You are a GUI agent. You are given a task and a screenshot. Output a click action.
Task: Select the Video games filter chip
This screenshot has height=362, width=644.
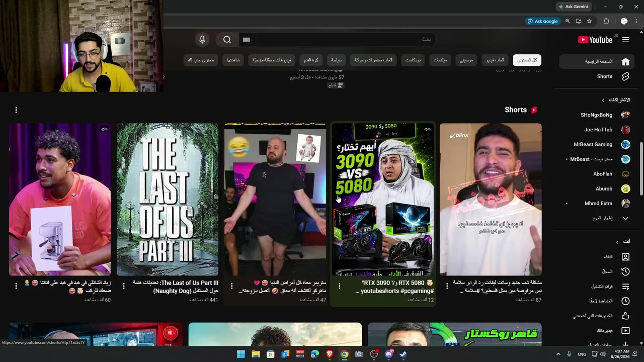[x=495, y=60]
